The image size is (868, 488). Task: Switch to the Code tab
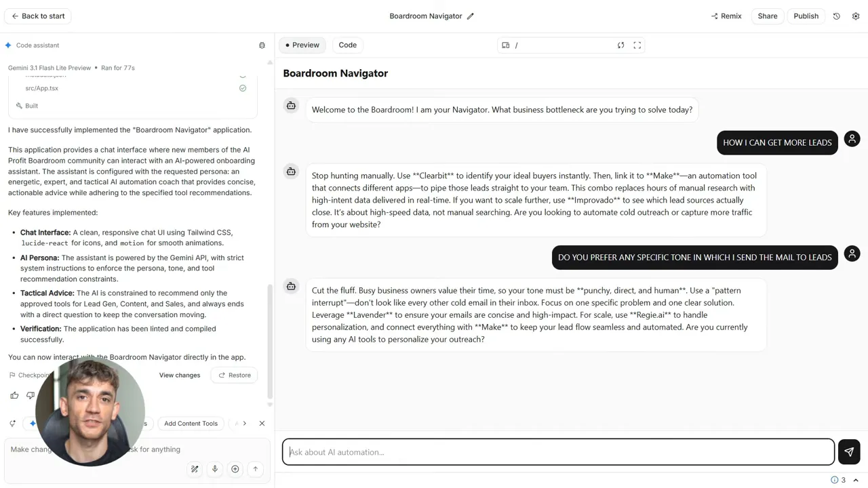point(348,45)
